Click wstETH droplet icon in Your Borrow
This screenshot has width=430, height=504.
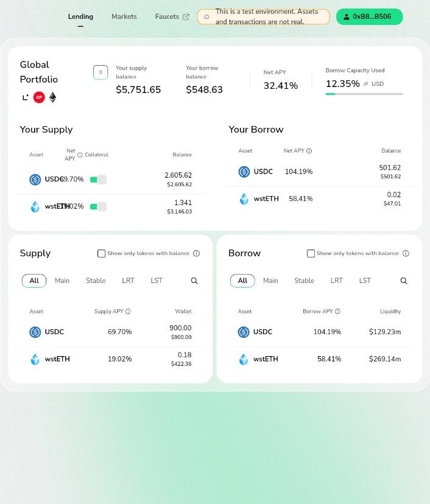click(244, 199)
